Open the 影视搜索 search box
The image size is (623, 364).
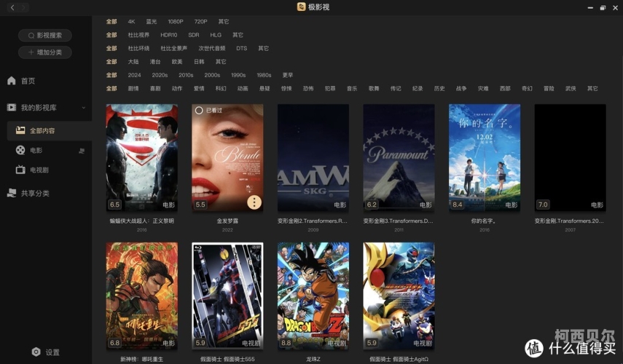tap(45, 36)
